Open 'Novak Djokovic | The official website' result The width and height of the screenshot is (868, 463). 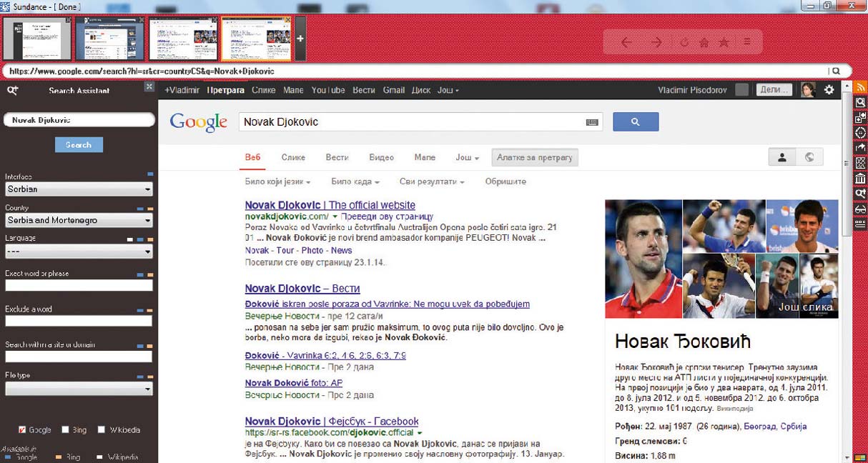[330, 205]
